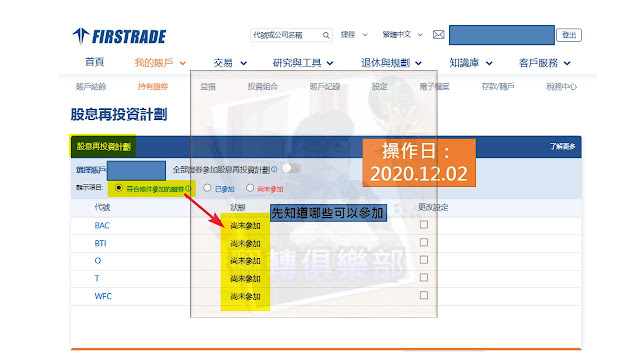
Task: Open the 投資組合 tab
Action: coord(262,87)
